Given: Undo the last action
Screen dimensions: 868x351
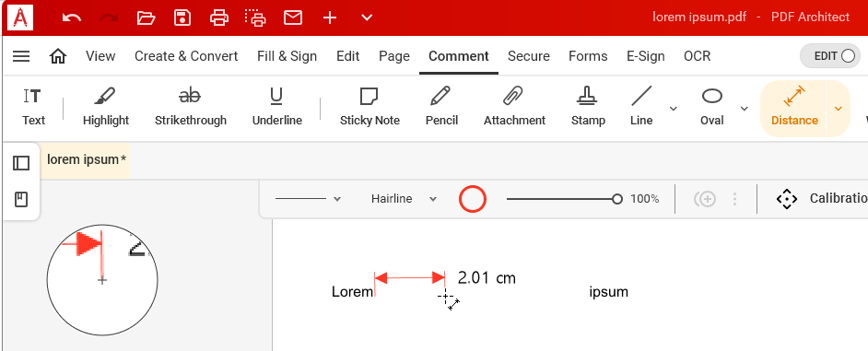Looking at the screenshot, I should click(72, 18).
